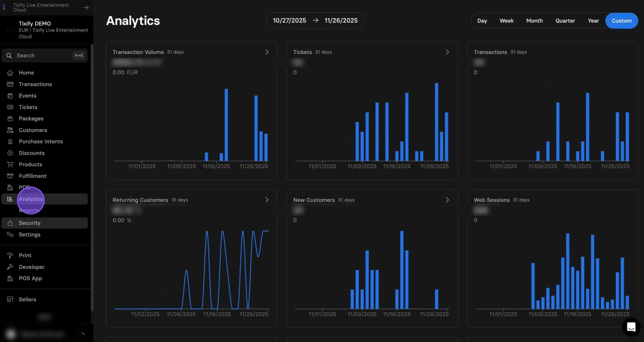Screen dimensions: 644x342
Task: Expand the Transaction Volume card chevron
Action: point(267,52)
